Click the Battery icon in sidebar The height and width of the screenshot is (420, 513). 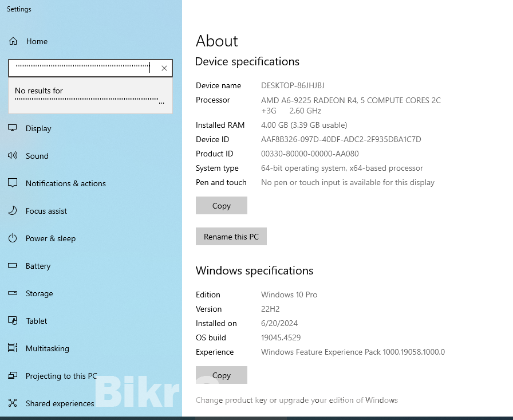tap(13, 266)
